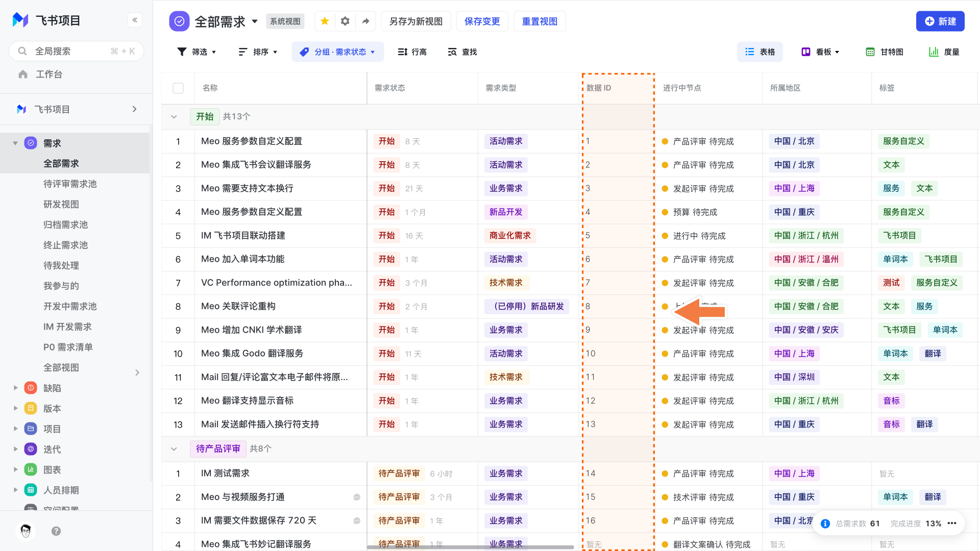Open 度量 metrics chart view
Screen dimensions: 980x551
point(944,52)
